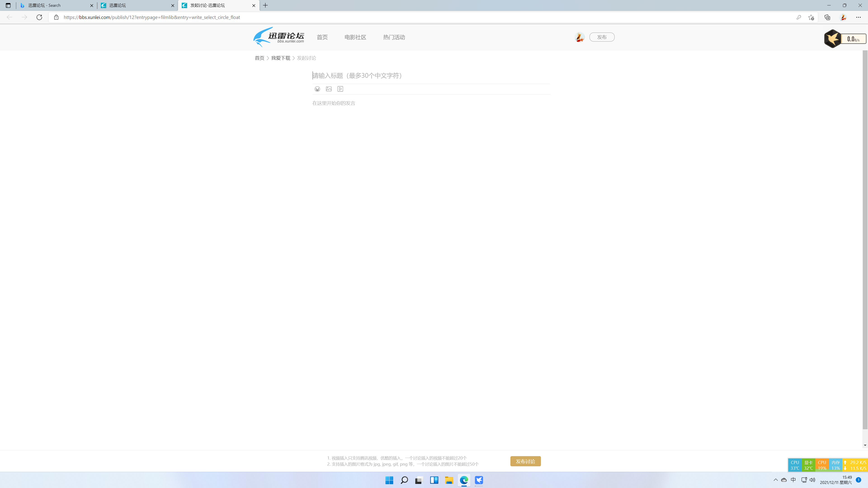The width and height of the screenshot is (868, 488).
Task: Open the browser collections icon
Action: click(827, 17)
